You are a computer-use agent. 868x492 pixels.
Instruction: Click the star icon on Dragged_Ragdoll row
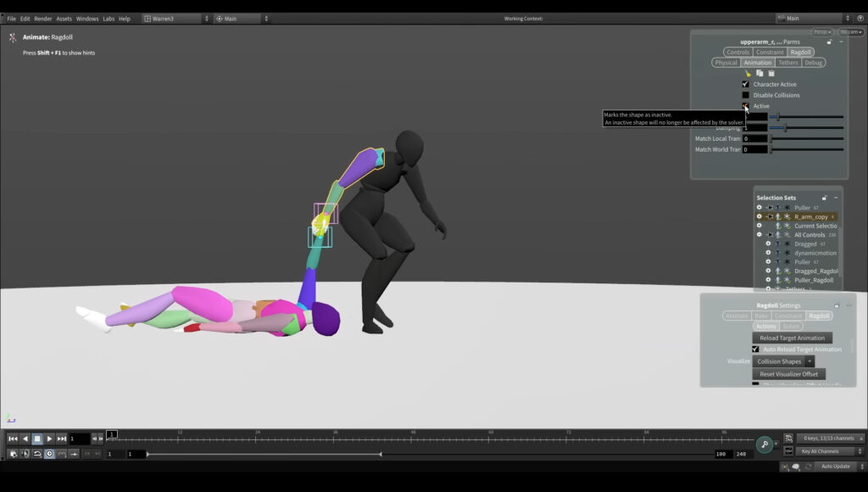[787, 271]
